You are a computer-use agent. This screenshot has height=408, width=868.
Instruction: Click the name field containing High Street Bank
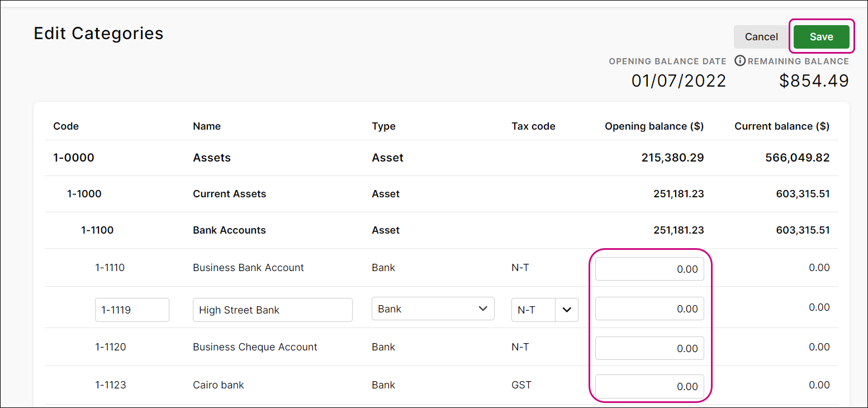[x=272, y=309]
